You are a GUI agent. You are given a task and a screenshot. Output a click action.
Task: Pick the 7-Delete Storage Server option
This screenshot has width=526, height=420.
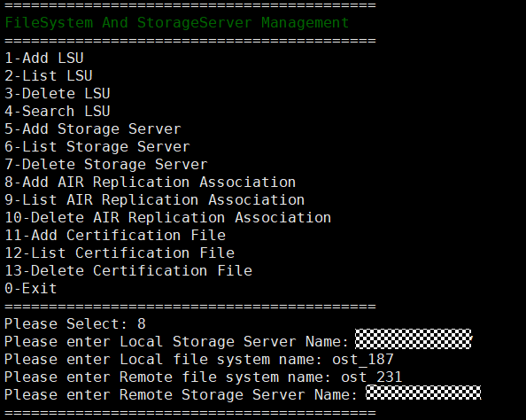click(106, 165)
